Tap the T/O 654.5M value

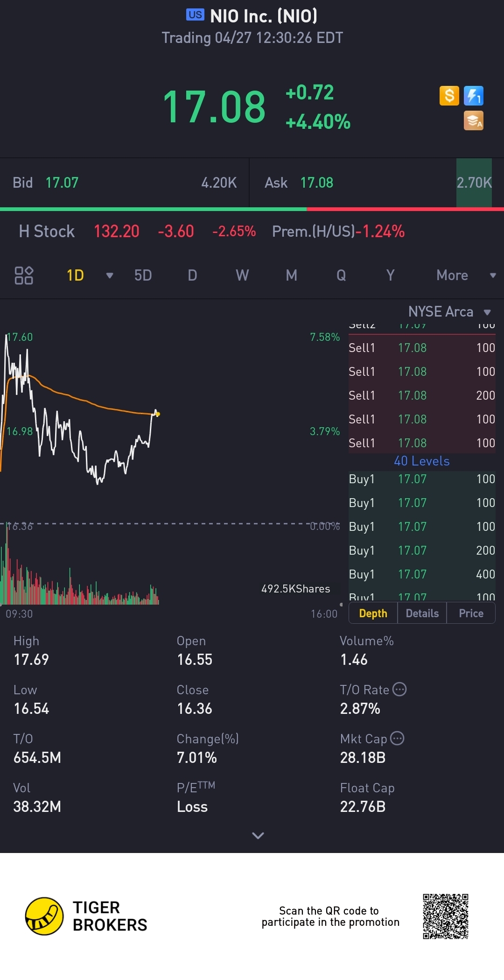(37, 757)
